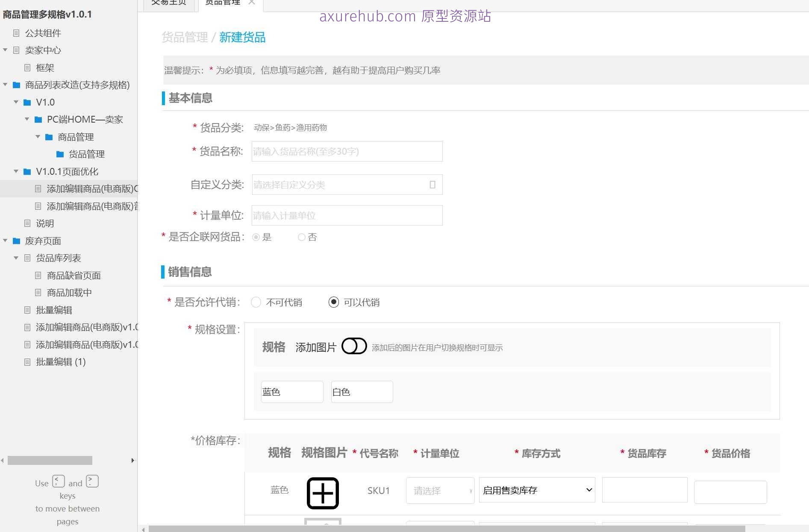Switch to the 货品管理 tab
Viewport: 809px width, 532px height.
[x=222, y=2]
